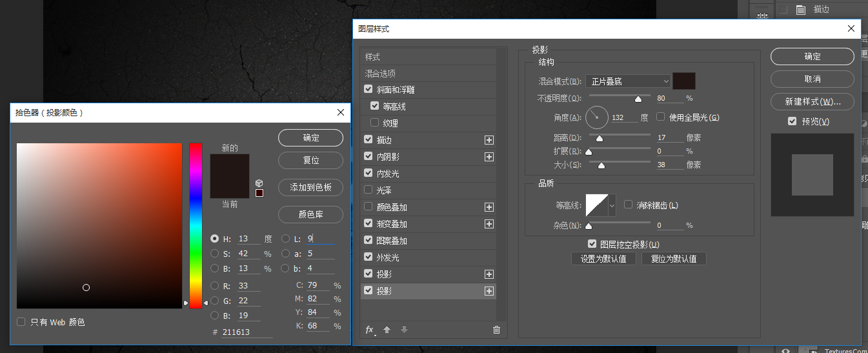
Task: Click 复位为默认值 button
Action: (674, 259)
